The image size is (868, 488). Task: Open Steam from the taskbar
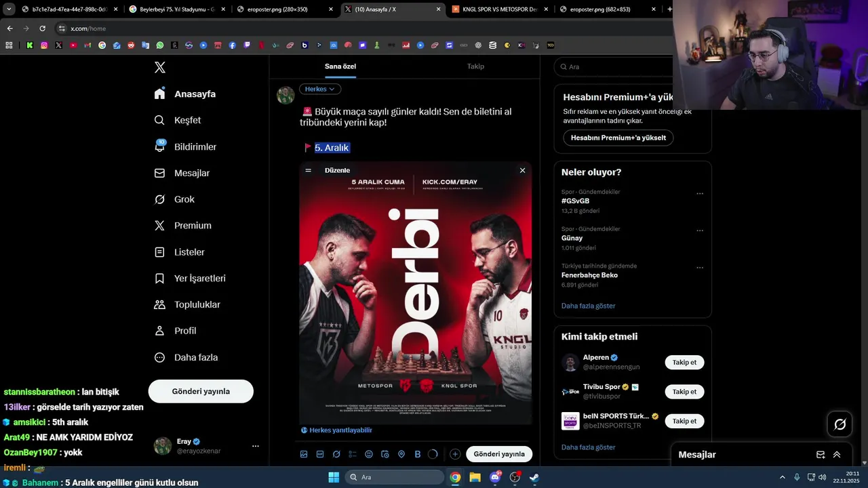point(534,477)
